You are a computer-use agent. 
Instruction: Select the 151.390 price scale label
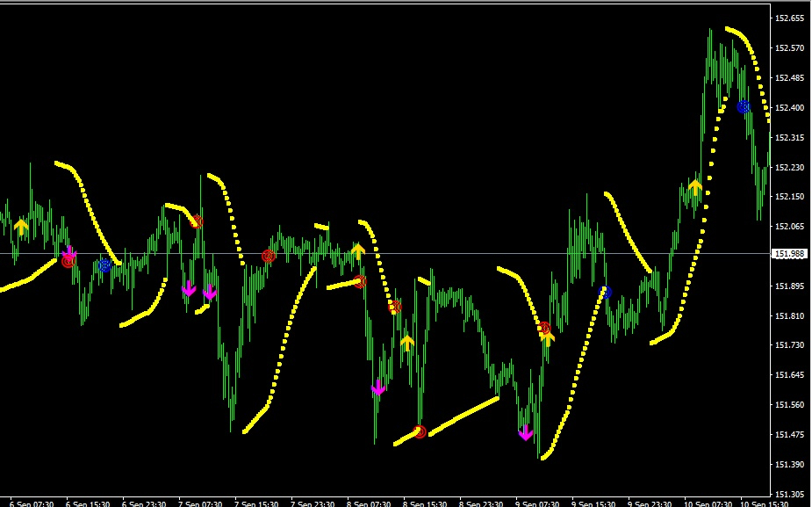click(789, 465)
